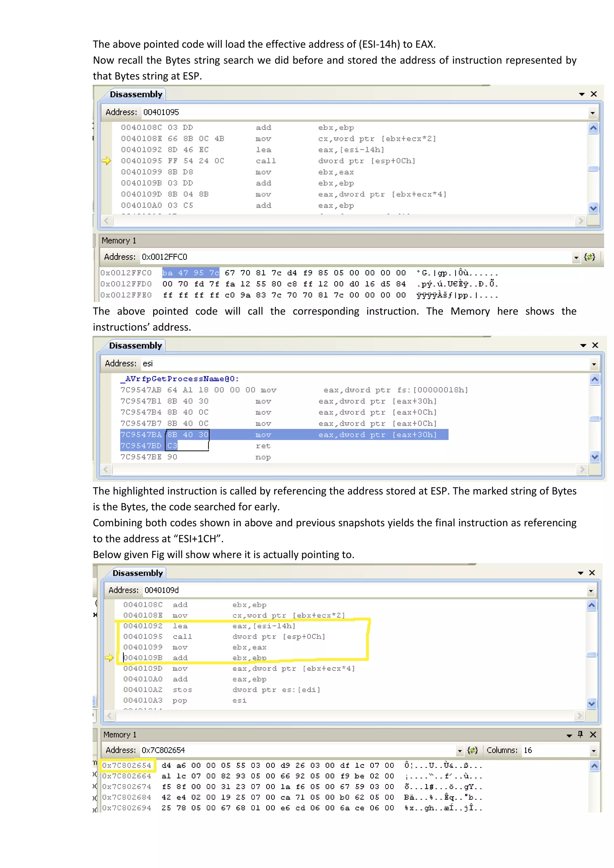
Task: Click the stos instruction at 004010A2
Action: 222,690
